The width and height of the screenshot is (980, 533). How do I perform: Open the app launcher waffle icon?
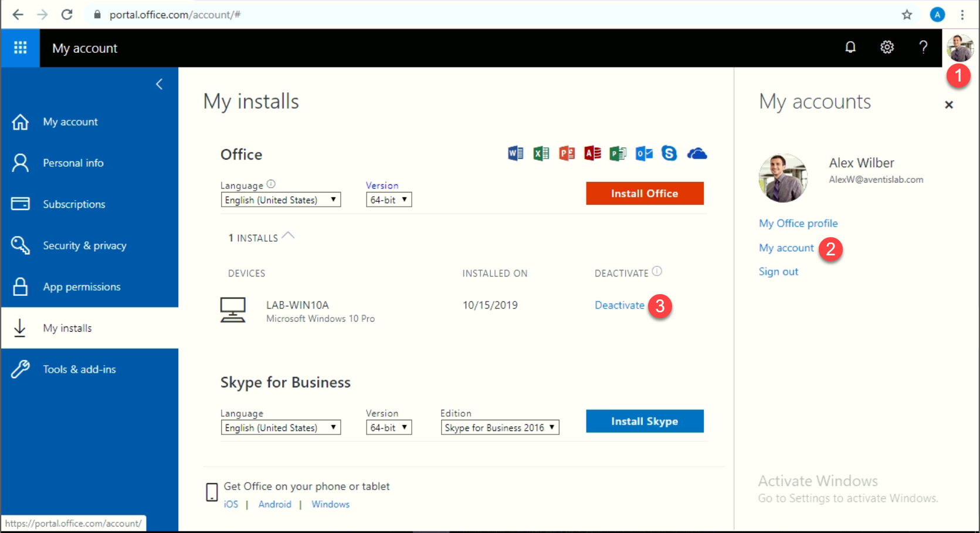click(x=20, y=48)
